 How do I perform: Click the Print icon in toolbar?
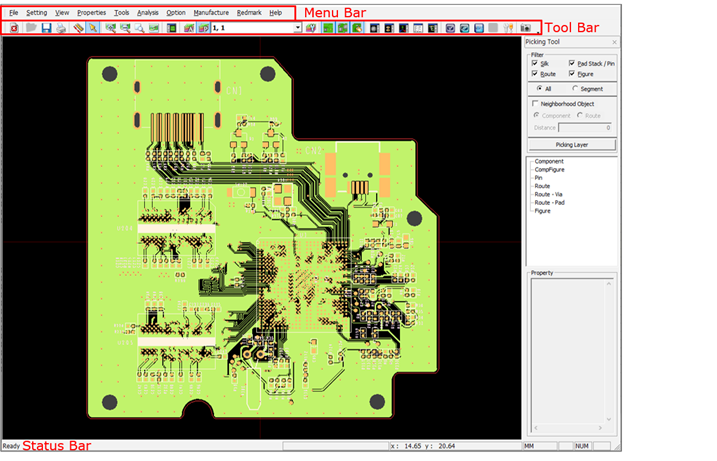click(x=61, y=28)
